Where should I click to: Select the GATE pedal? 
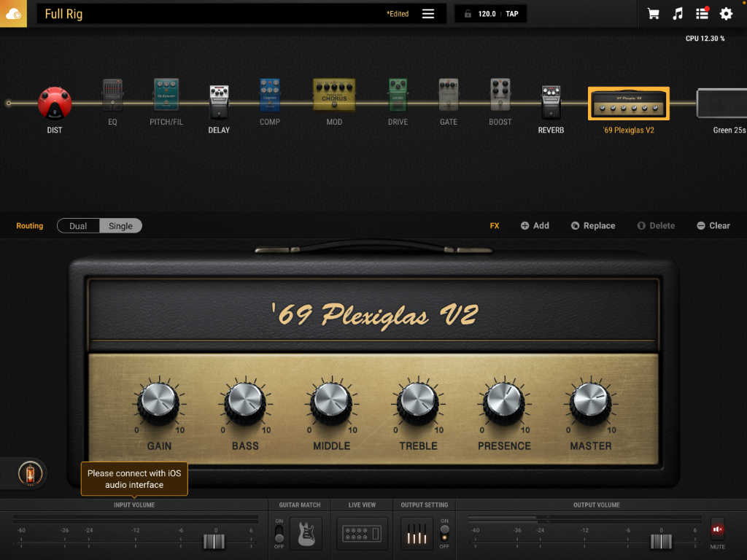pos(449,95)
